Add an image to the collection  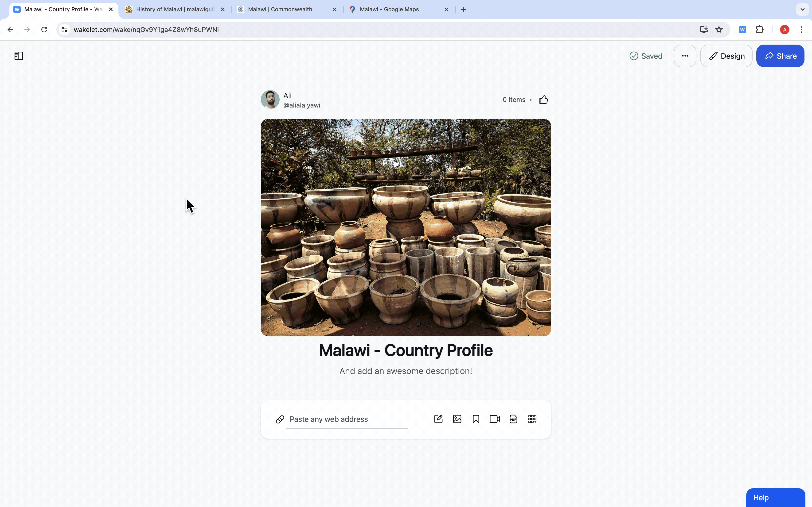457,419
